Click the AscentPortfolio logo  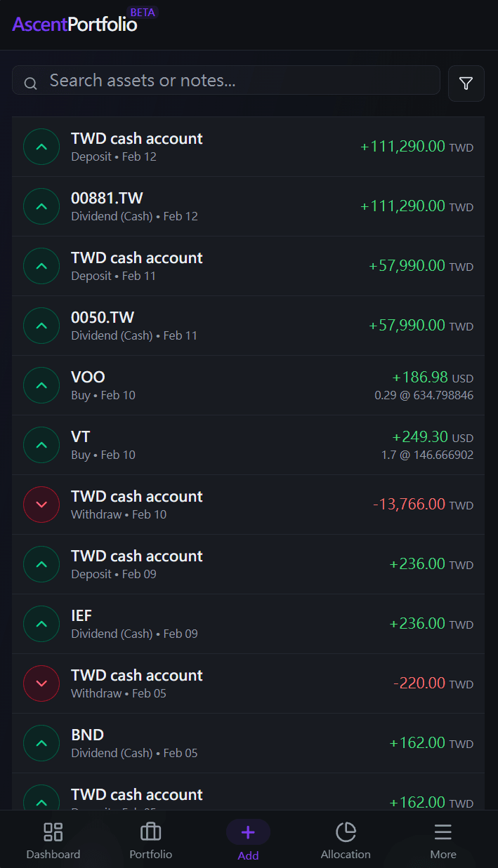pyautogui.click(x=74, y=25)
